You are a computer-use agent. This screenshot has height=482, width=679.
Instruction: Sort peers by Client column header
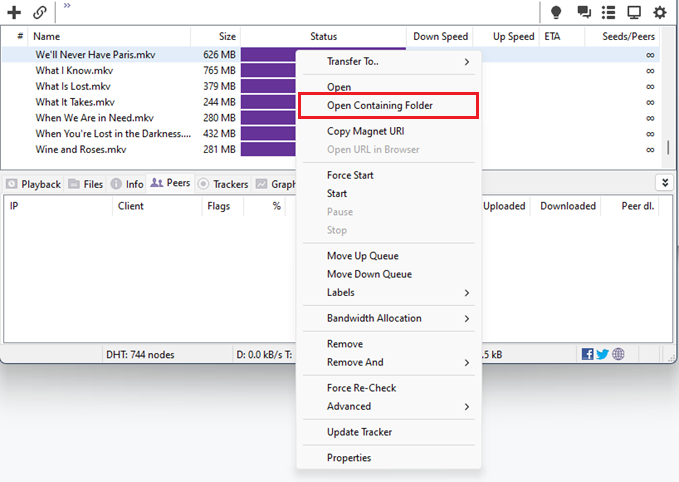(x=157, y=206)
